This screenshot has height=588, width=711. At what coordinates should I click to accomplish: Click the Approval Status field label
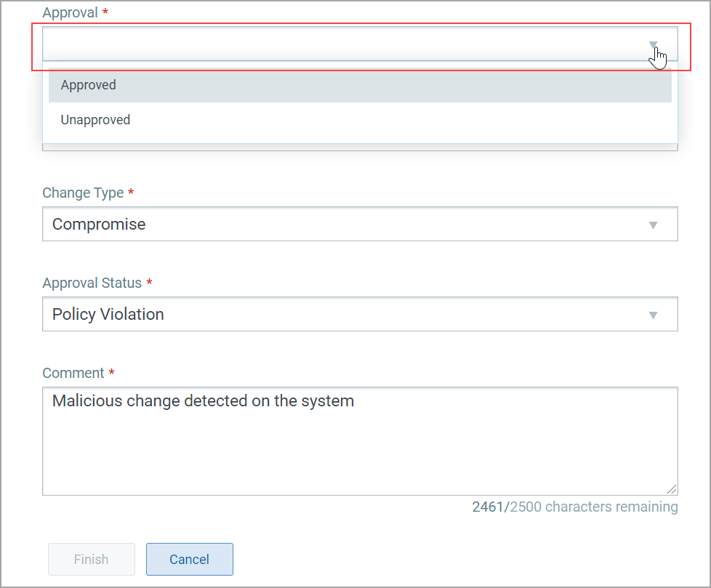(92, 283)
